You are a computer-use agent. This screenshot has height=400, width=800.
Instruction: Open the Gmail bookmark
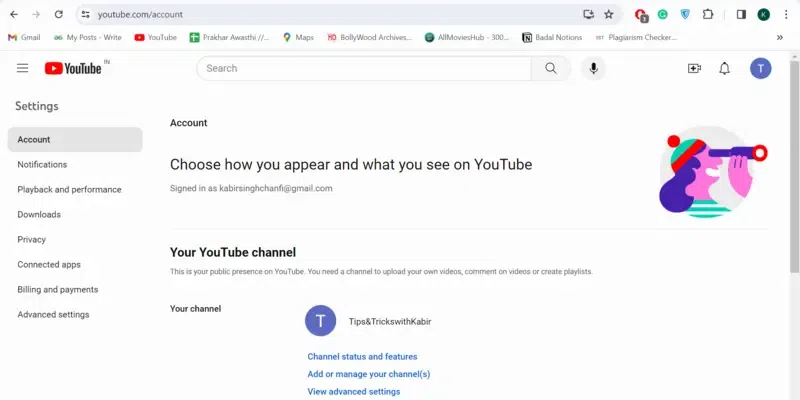pos(24,37)
